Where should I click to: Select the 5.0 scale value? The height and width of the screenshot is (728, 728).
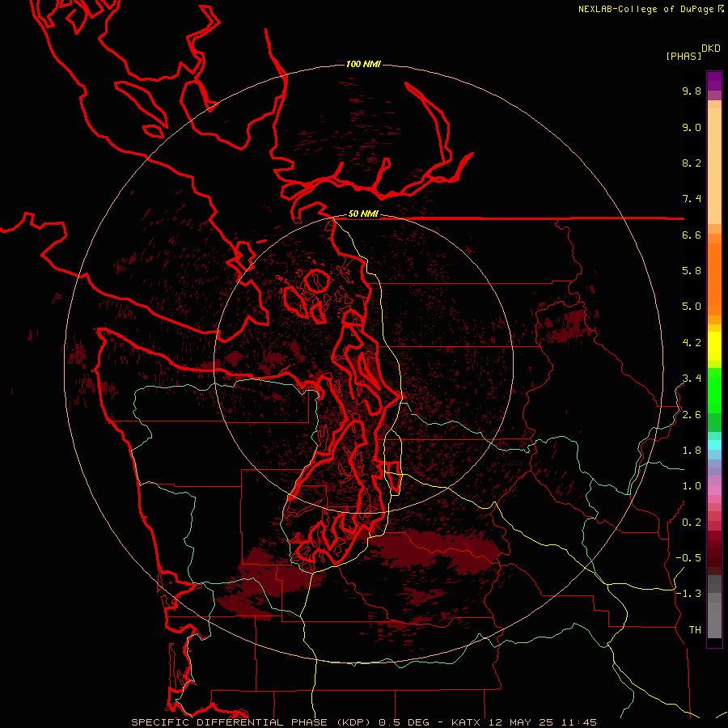[692, 307]
